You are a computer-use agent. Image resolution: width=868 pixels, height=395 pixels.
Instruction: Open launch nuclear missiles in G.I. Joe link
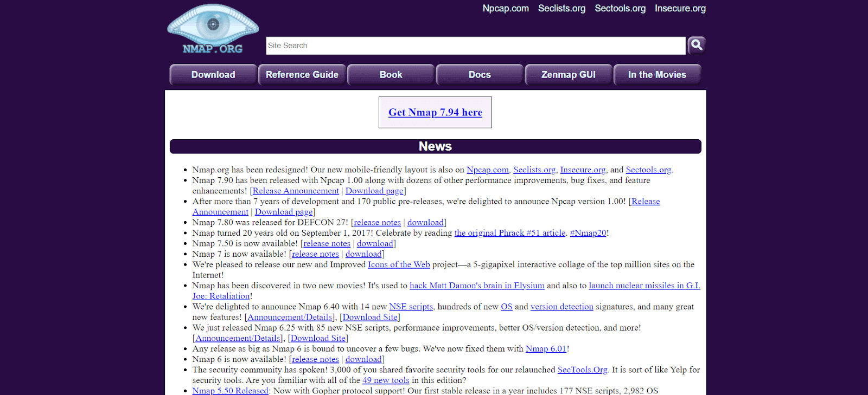click(x=644, y=286)
